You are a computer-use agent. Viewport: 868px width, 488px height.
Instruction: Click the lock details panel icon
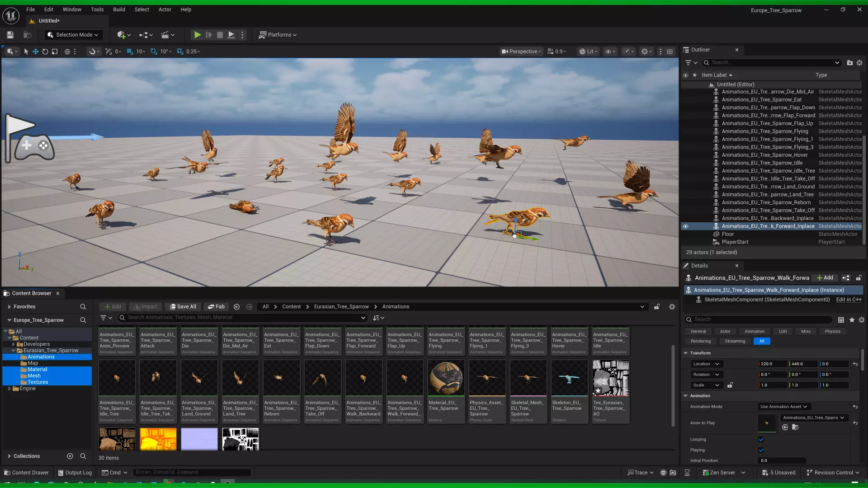(x=859, y=278)
